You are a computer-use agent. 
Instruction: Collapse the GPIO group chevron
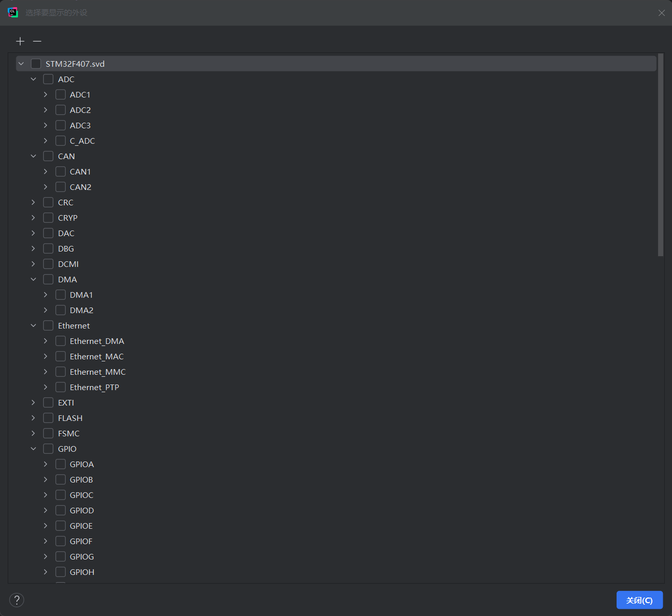pos(33,449)
